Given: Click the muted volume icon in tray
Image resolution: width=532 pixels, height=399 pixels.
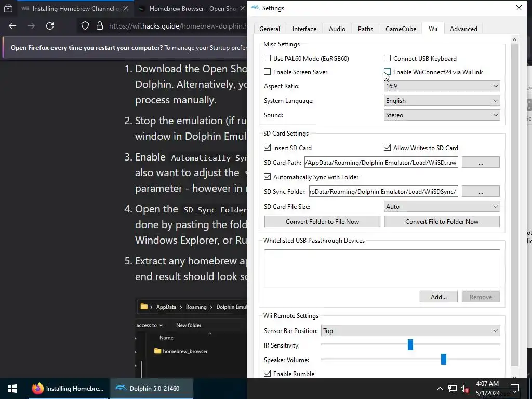Looking at the screenshot, I should [465, 389].
